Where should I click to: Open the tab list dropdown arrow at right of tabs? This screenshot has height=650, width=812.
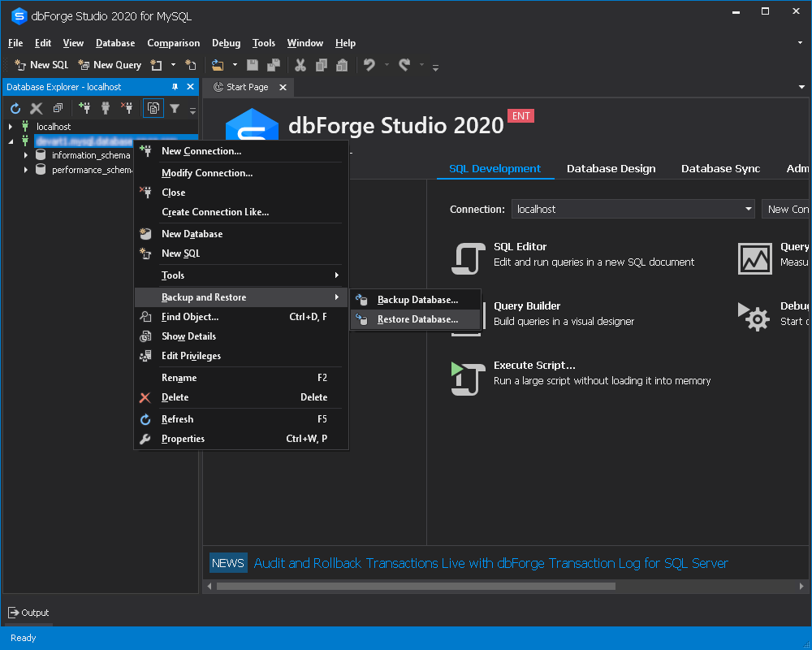click(x=801, y=87)
